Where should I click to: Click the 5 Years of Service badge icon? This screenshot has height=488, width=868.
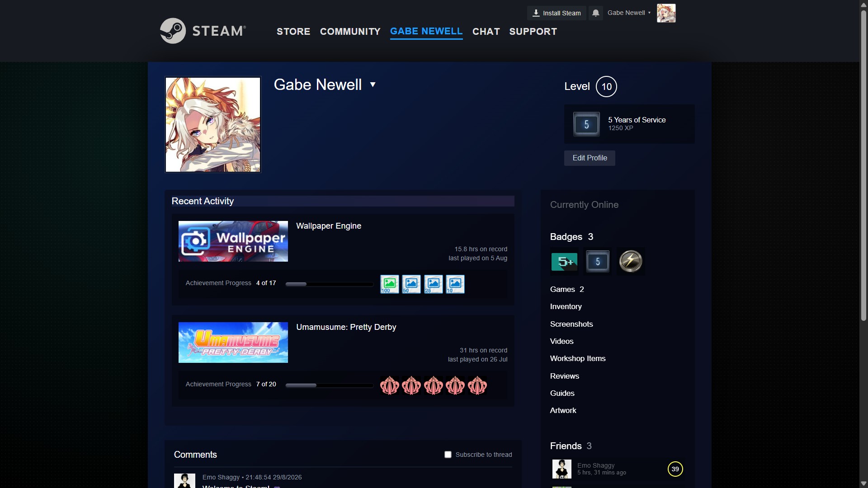tap(586, 124)
